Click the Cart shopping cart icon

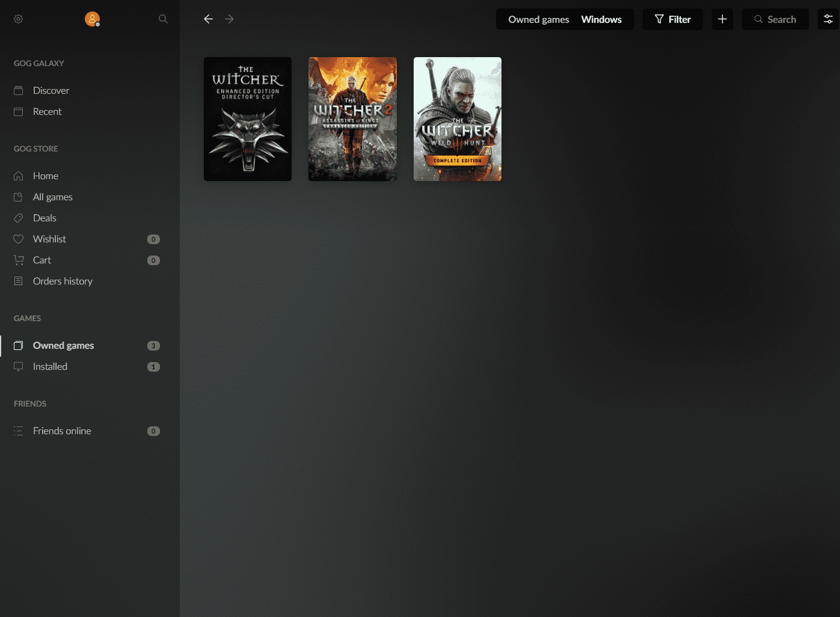19,260
